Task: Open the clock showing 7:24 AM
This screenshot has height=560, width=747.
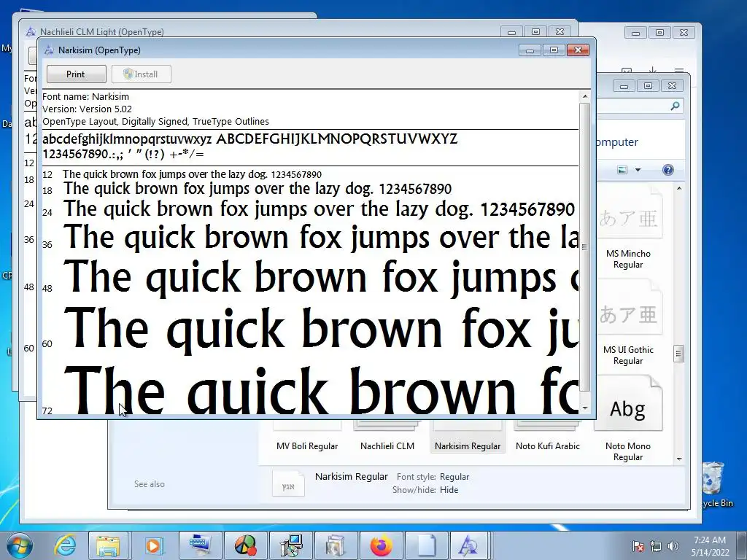Action: [710, 546]
